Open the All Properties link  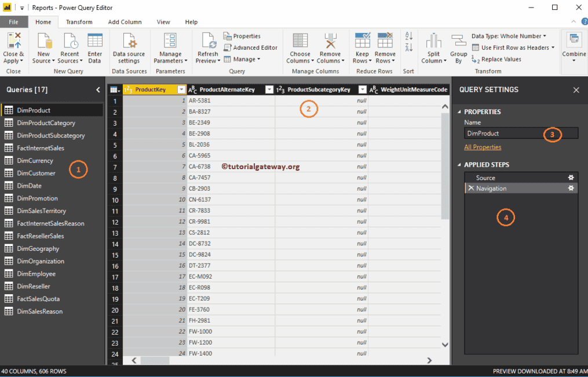[x=483, y=147]
